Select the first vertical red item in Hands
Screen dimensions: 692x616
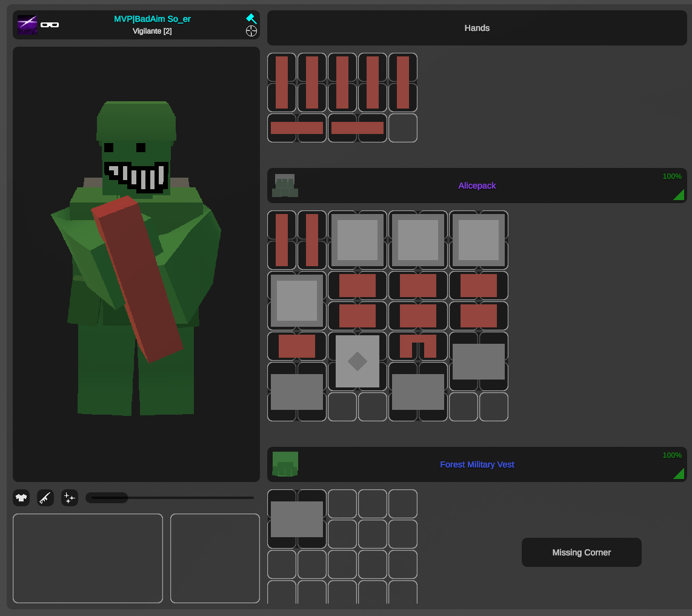pyautogui.click(x=282, y=82)
